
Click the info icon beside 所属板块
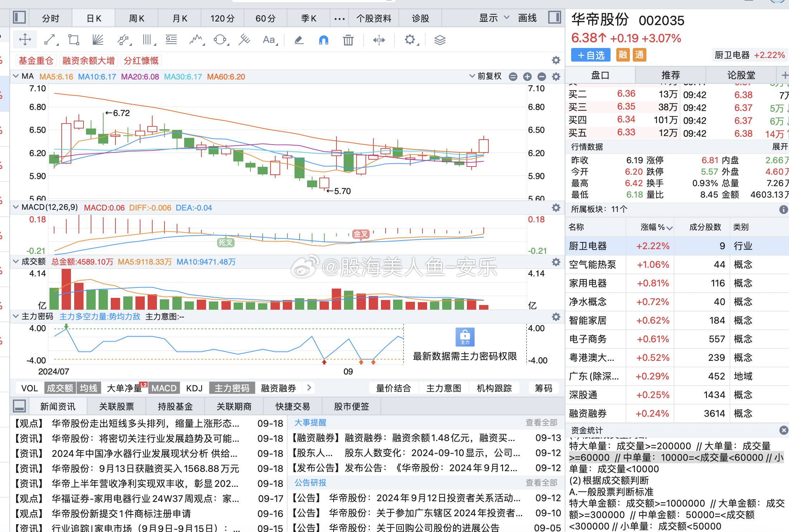coord(784,209)
